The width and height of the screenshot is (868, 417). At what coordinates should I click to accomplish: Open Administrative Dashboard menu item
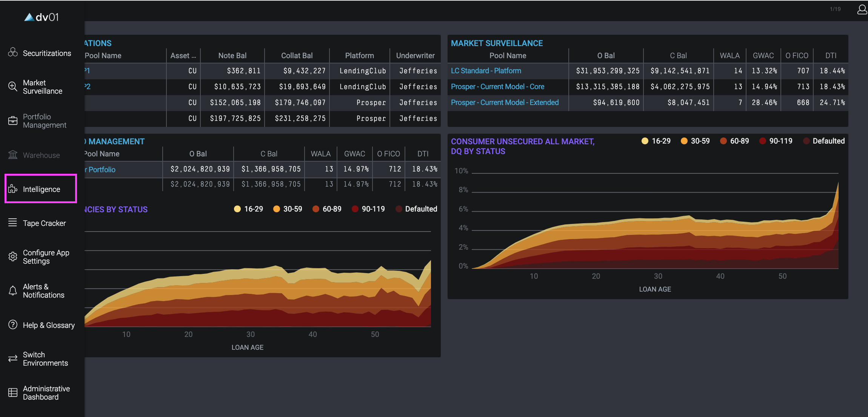46,393
